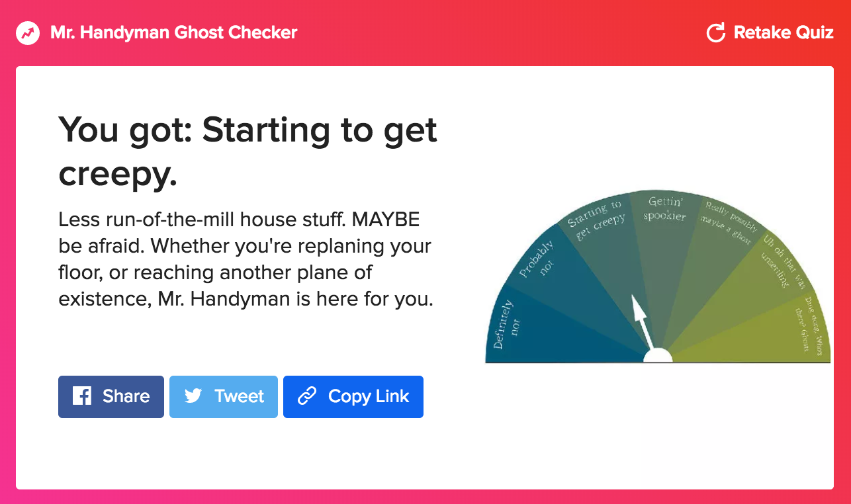Click the Twitter bird icon
Viewport: 851px width, 504px height.
coord(193,396)
